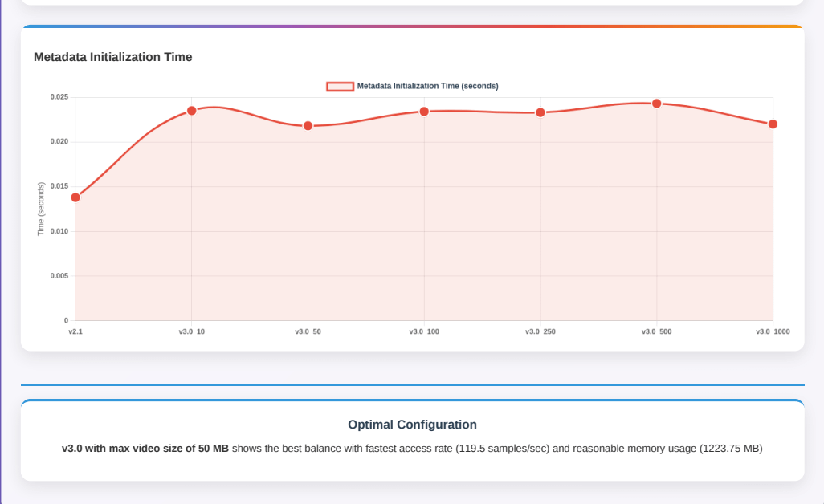The width and height of the screenshot is (824, 504).
Task: Click the v2.1 data point on chart
Action: click(75, 197)
